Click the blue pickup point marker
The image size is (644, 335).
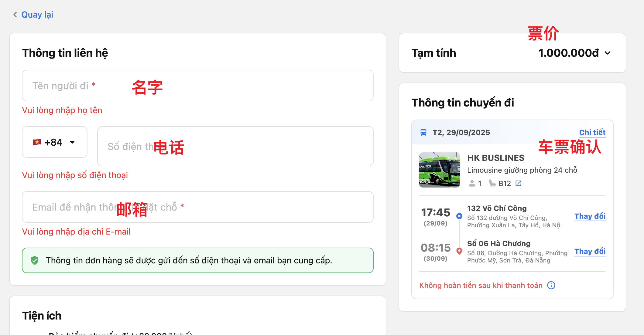point(459,216)
